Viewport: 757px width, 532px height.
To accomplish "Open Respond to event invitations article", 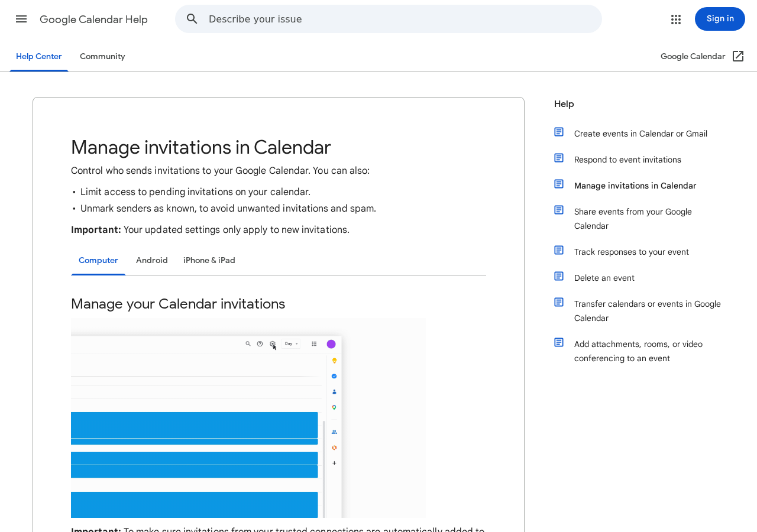I will [x=627, y=160].
